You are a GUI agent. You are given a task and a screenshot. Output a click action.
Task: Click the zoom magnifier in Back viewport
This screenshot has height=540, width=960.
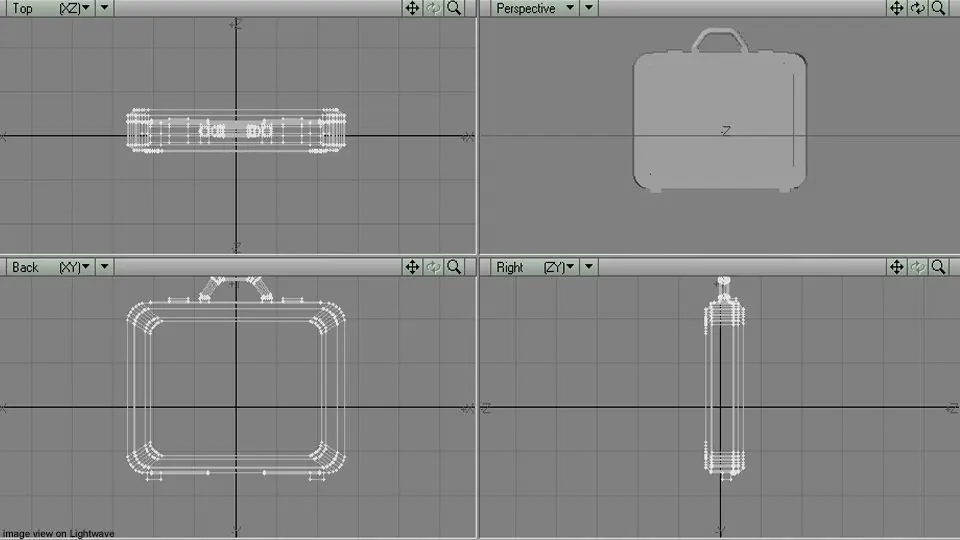tap(454, 267)
